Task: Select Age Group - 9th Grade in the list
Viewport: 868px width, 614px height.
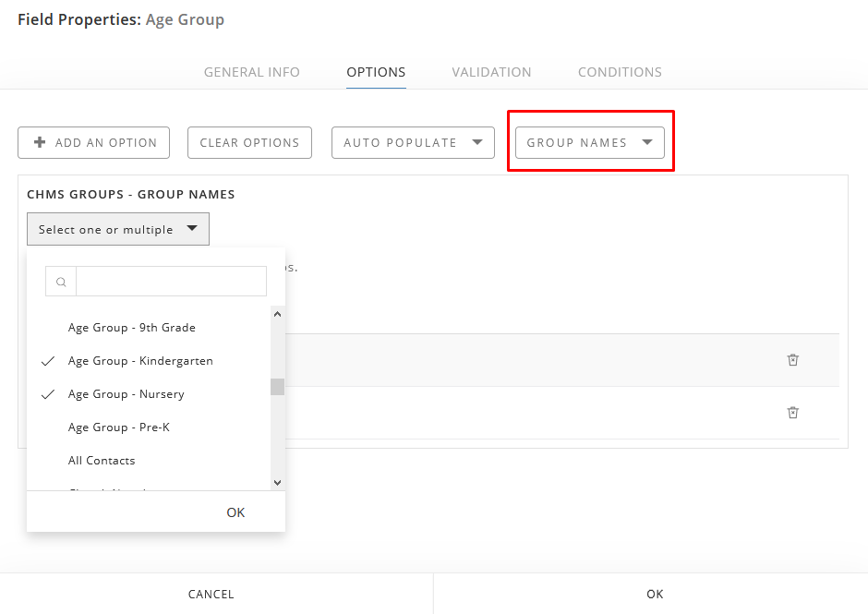Action: 131,327
